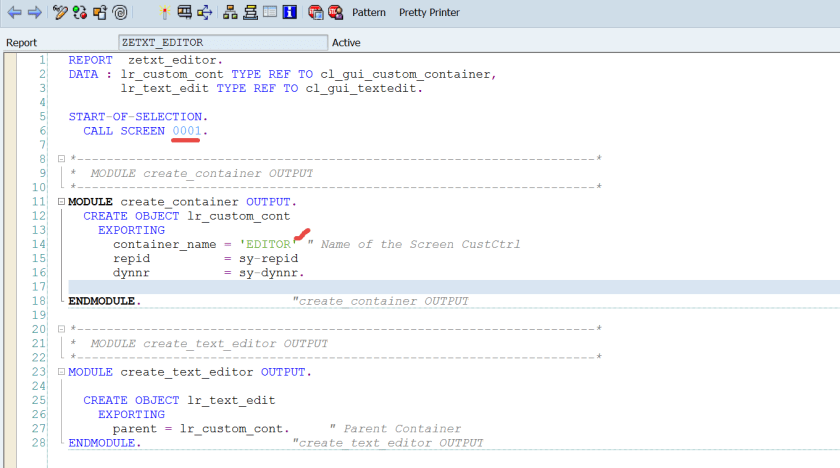Viewport: 840px width, 468px height.
Task: Switch Active/Inactive version icon
Action: 80,12
